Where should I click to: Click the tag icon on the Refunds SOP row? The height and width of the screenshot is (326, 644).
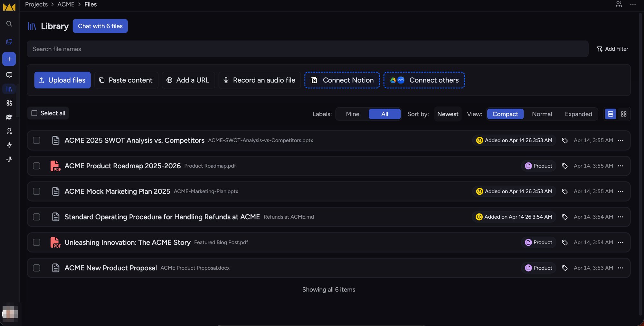coord(565,217)
